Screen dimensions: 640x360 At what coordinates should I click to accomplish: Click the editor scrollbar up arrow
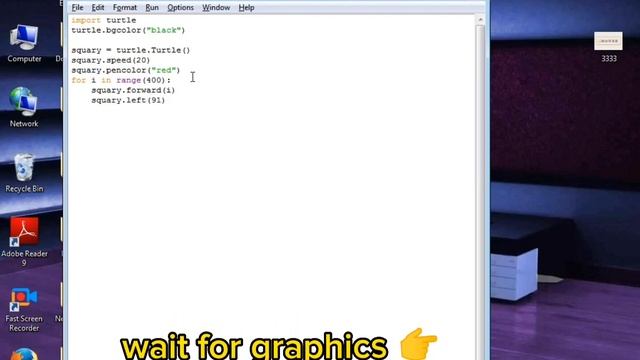(x=480, y=20)
